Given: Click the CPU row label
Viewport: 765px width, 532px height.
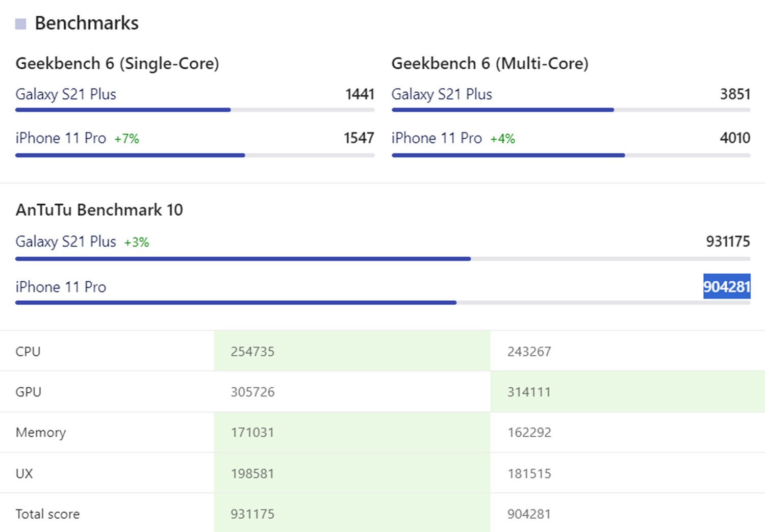Looking at the screenshot, I should [28, 352].
